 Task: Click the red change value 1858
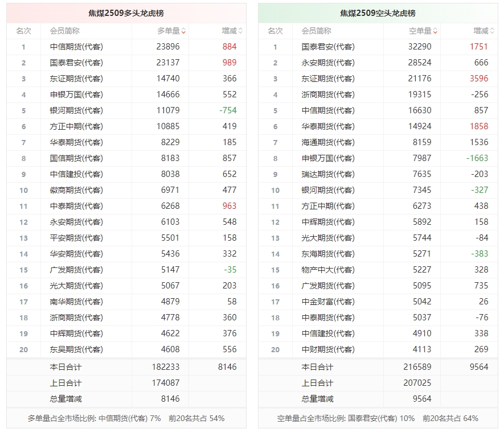pyautogui.click(x=479, y=126)
